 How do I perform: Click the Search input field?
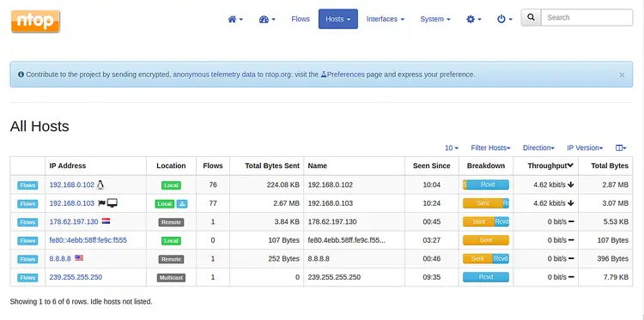(x=586, y=18)
